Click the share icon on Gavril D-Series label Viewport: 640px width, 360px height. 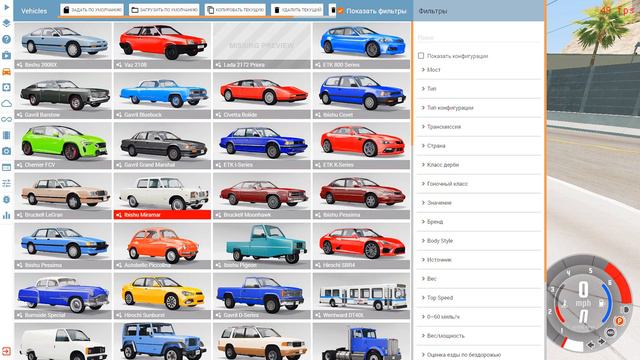[x=218, y=315]
